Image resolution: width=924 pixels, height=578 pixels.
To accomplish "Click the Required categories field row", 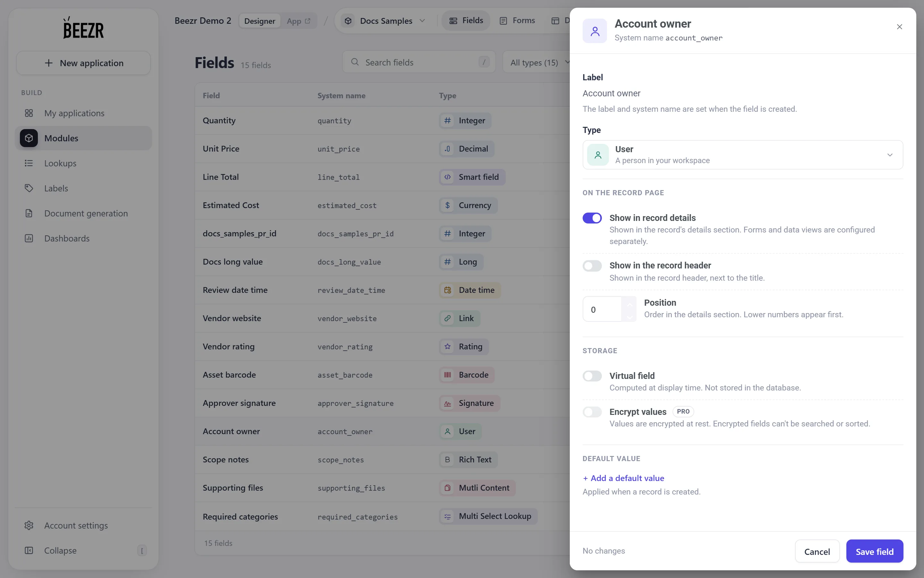I will click(382, 516).
